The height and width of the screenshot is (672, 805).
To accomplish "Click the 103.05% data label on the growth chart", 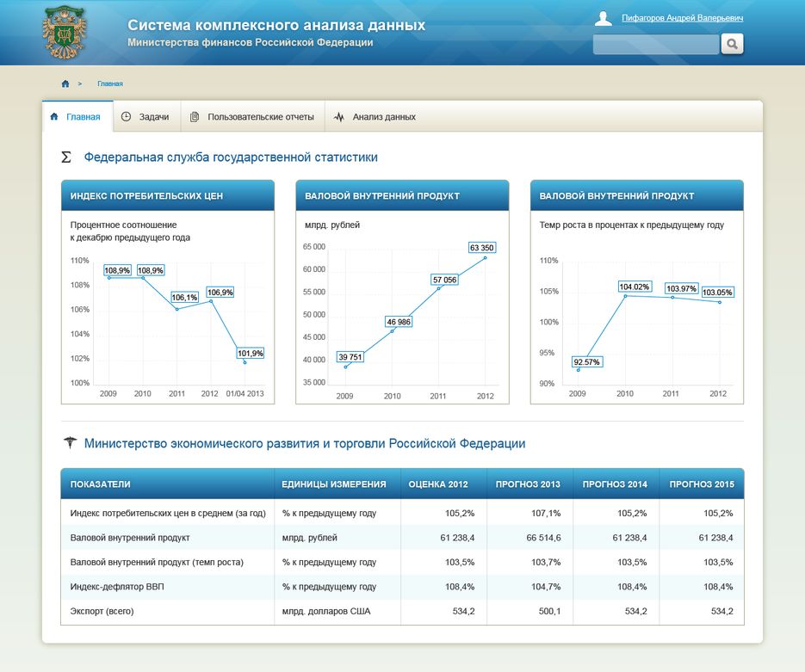I will click(x=718, y=293).
